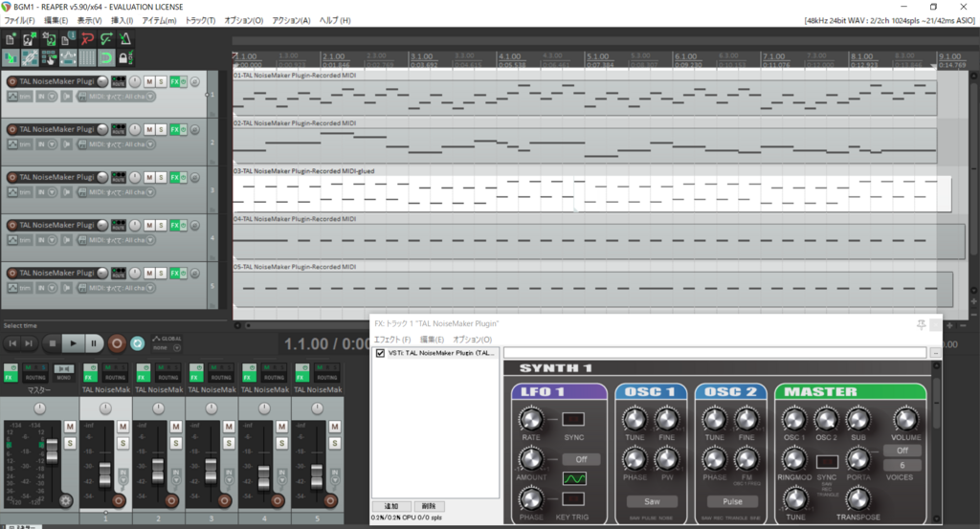Toggle the Auto-crossfade toolbar icon
Viewport: 980px width, 529px height.
point(11,58)
